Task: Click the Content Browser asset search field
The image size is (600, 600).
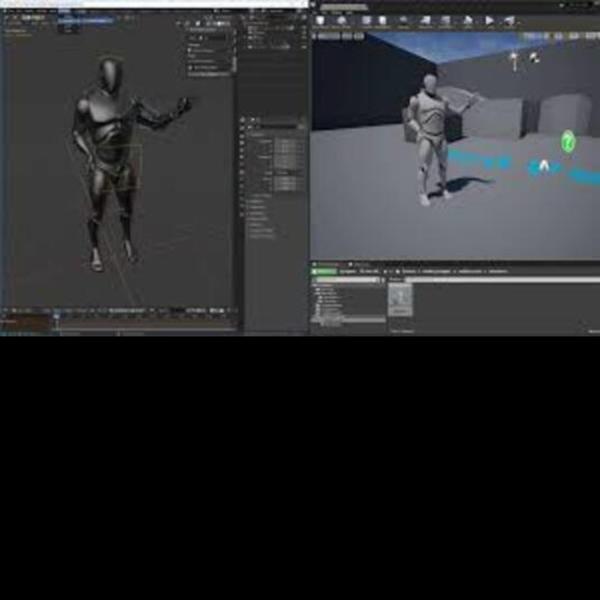Action: coord(502,280)
